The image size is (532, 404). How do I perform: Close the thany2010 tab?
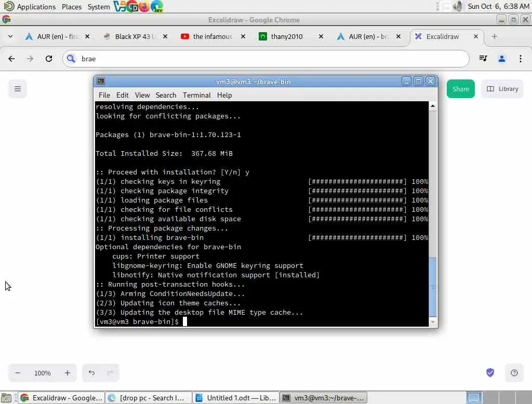tap(321, 36)
